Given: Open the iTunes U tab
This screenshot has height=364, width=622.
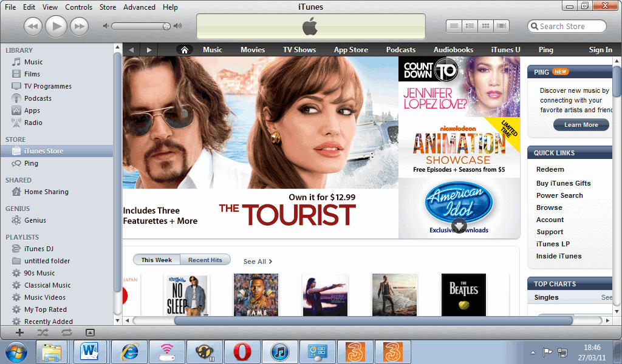Looking at the screenshot, I should coord(506,50).
